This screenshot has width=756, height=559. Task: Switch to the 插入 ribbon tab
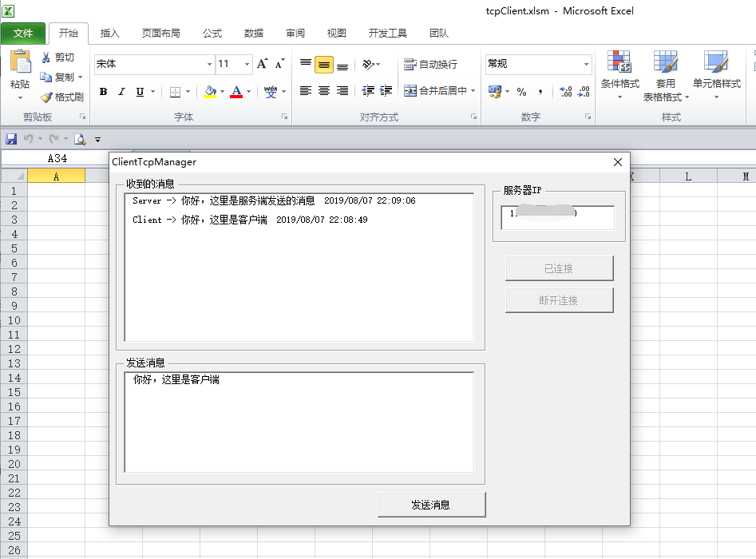(109, 34)
